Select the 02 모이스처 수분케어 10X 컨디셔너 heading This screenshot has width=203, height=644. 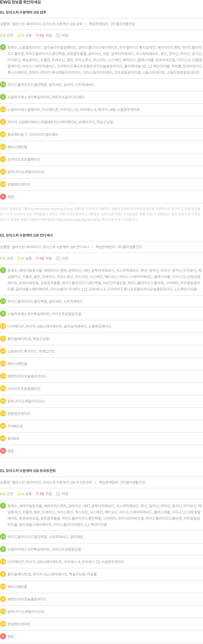click(26, 235)
